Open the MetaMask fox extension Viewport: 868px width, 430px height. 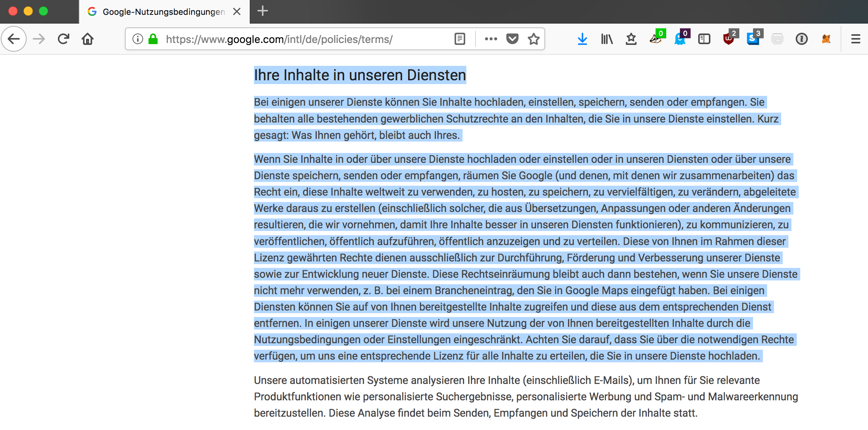(826, 39)
